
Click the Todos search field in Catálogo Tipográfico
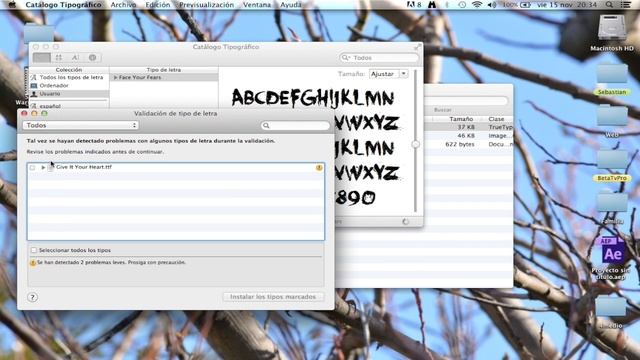(379, 58)
